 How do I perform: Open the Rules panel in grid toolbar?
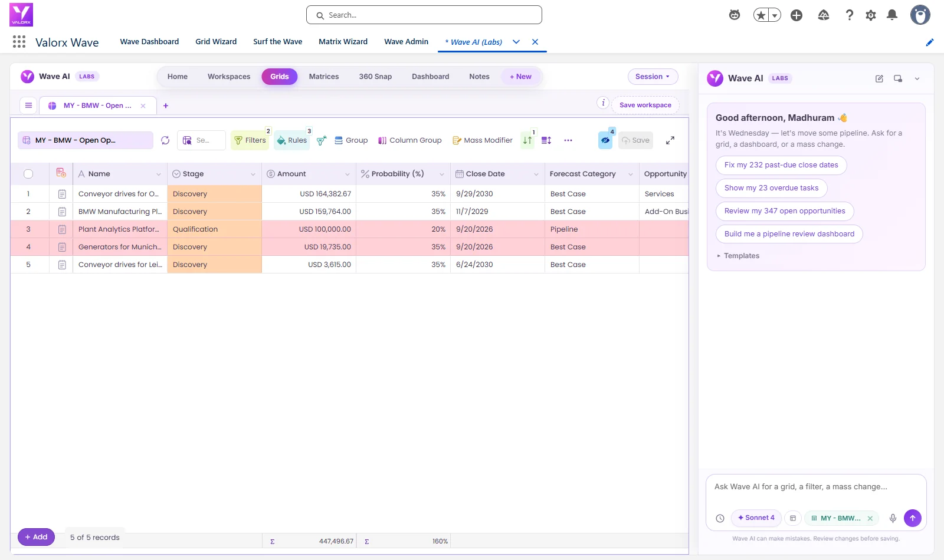coord(292,140)
